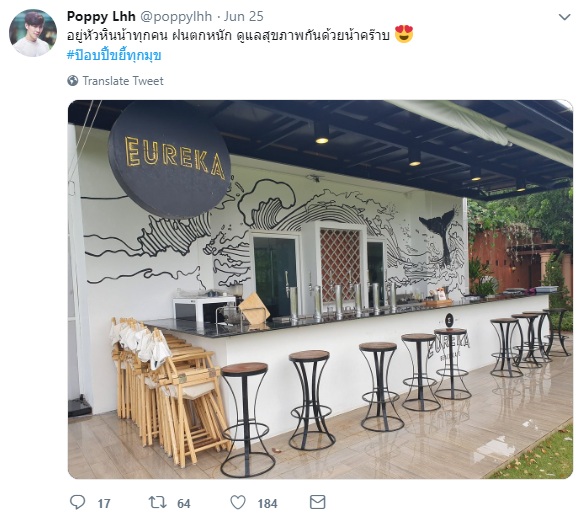The width and height of the screenshot is (580, 518).
Task: Click the Translate Tweet link
Action: (123, 81)
